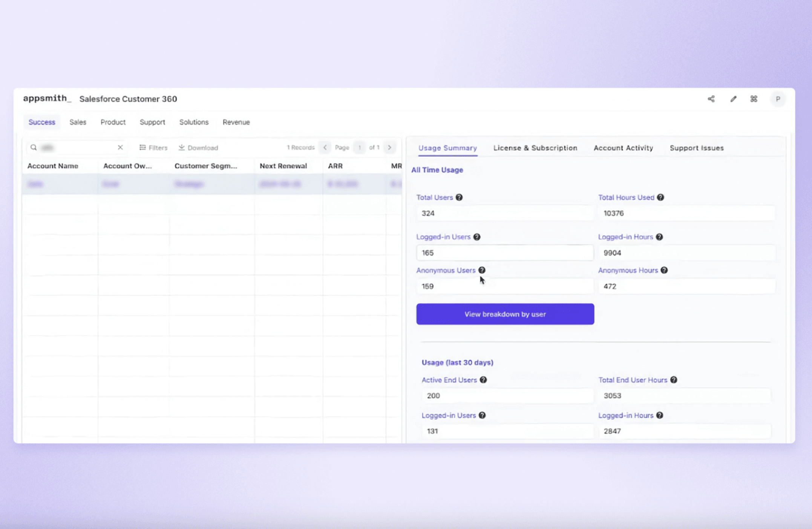
Task: Click the pencil edit icon
Action: (733, 99)
